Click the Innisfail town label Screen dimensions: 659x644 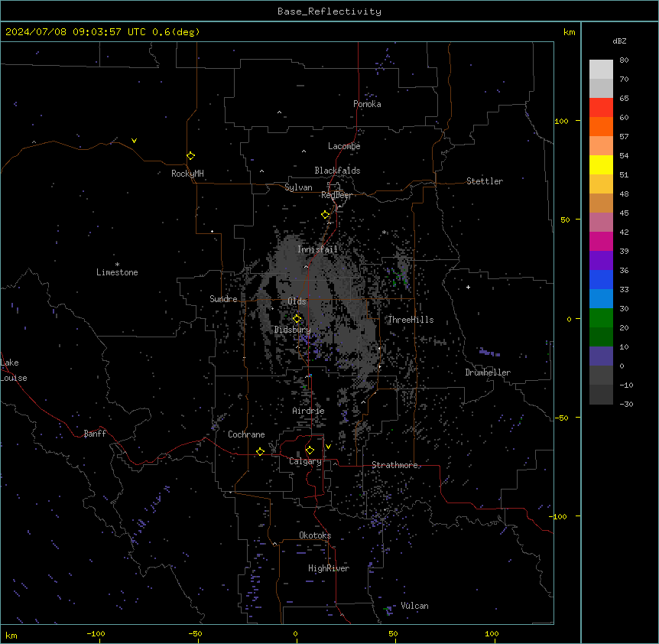(x=317, y=249)
